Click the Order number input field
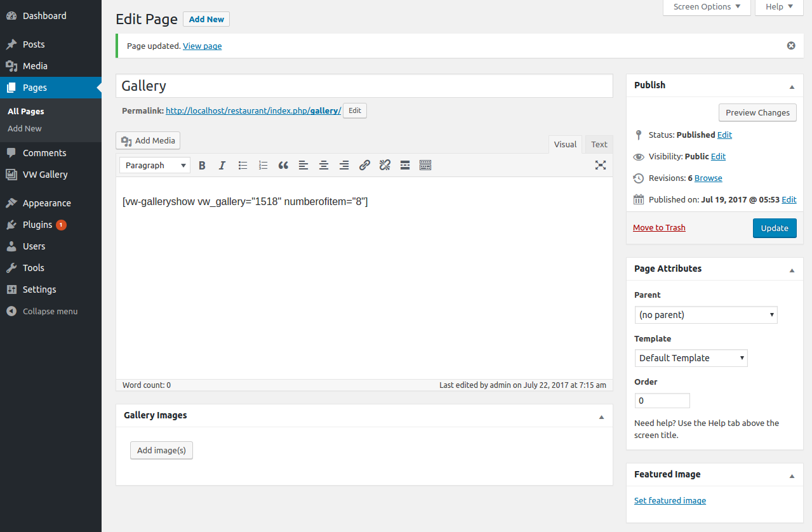This screenshot has width=812, height=532. click(x=662, y=401)
